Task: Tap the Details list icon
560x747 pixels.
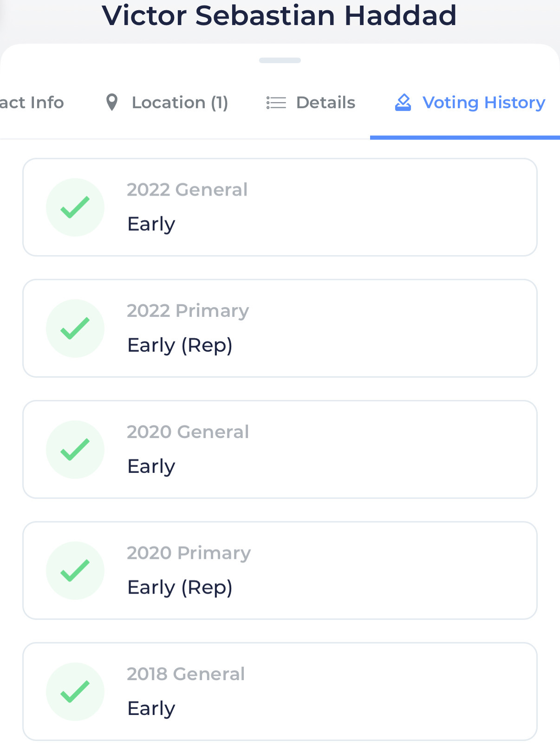Action: (x=276, y=103)
